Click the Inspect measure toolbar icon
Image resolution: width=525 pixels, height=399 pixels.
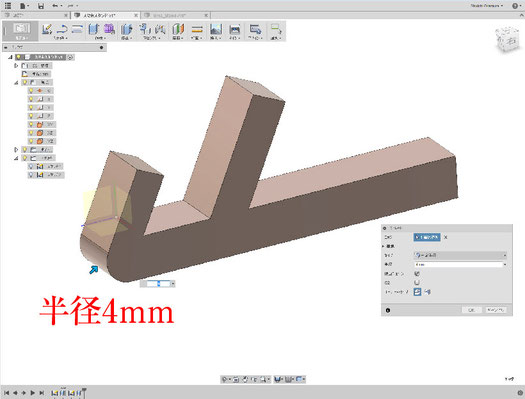tap(197, 29)
